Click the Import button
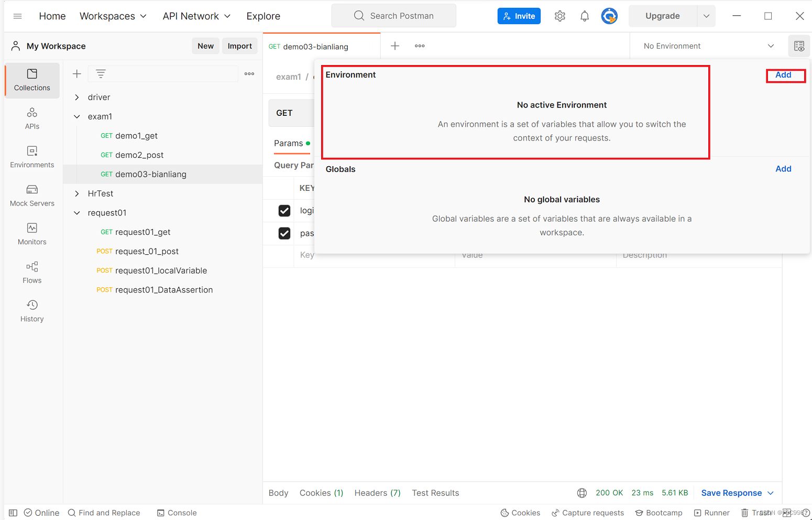 (x=240, y=46)
